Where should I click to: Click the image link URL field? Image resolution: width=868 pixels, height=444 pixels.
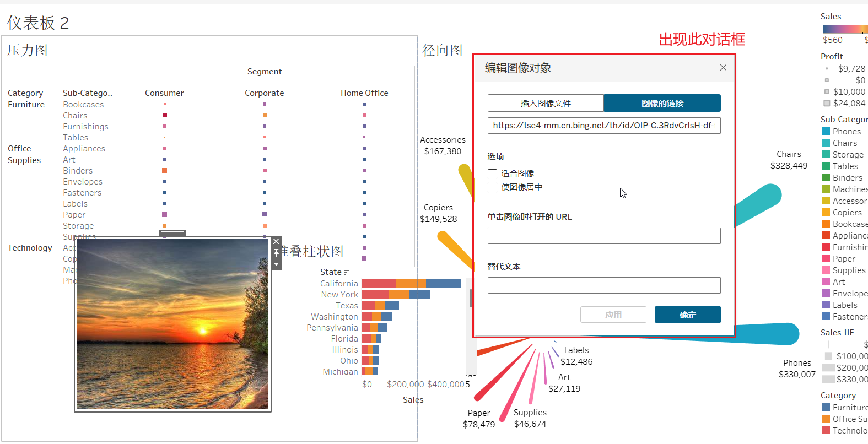coord(604,126)
